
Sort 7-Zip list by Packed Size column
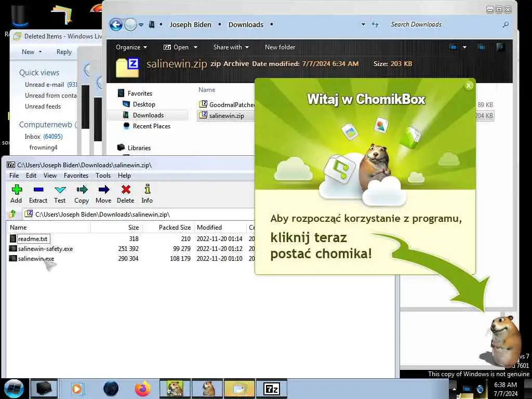(x=168, y=228)
